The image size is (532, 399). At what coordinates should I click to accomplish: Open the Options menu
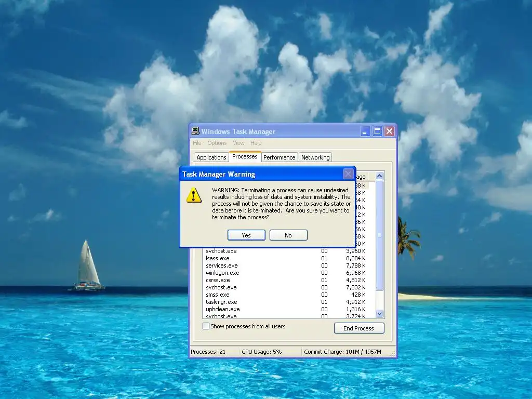coord(217,143)
